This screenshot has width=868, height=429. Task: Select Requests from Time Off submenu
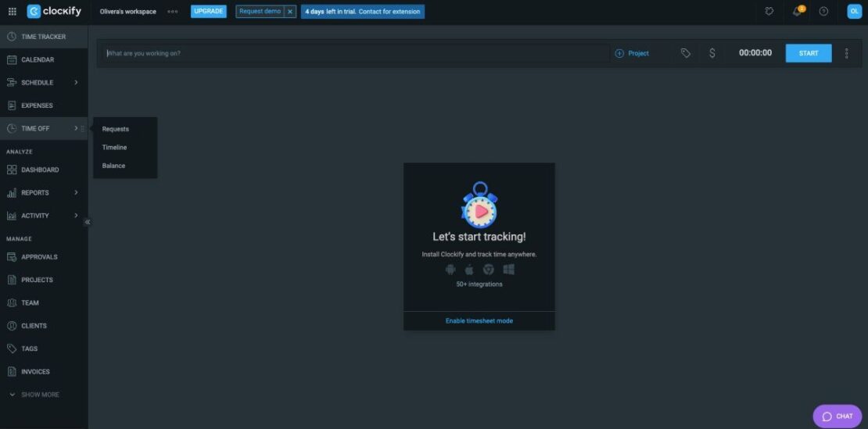pyautogui.click(x=116, y=129)
